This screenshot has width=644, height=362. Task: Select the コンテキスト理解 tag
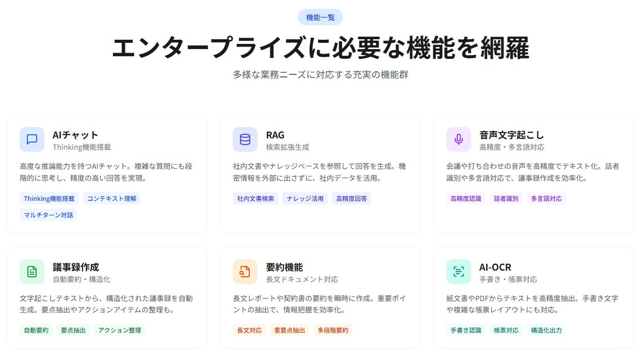click(111, 198)
